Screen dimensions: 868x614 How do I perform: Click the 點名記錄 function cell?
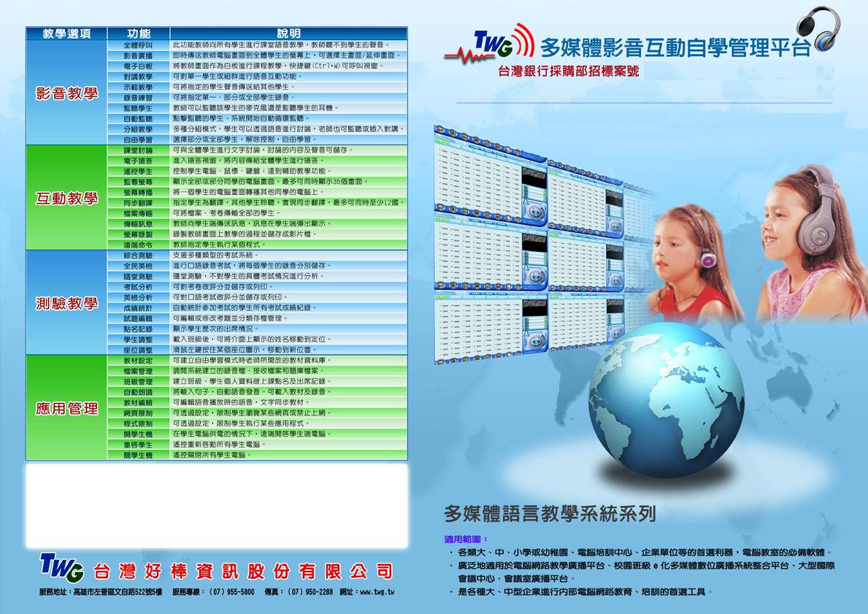(138, 329)
